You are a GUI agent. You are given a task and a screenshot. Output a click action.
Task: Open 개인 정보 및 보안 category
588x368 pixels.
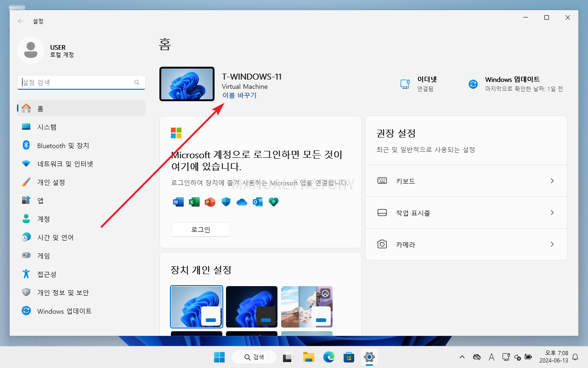pos(81,293)
